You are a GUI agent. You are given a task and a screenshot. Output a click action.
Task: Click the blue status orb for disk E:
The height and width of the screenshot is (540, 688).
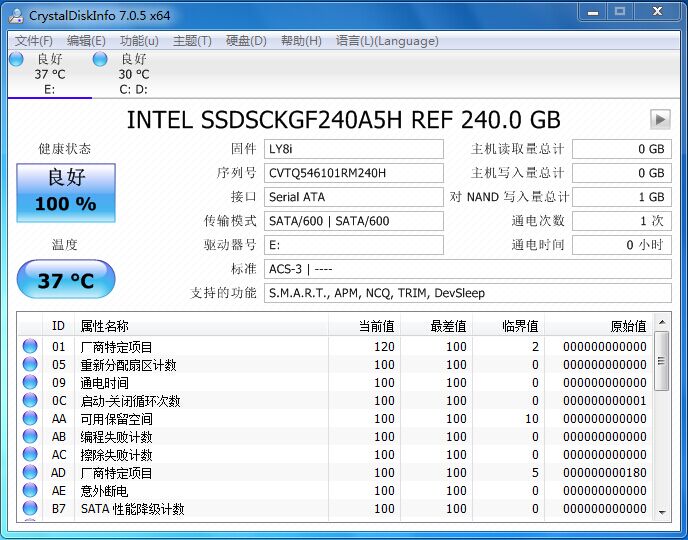tap(16, 59)
